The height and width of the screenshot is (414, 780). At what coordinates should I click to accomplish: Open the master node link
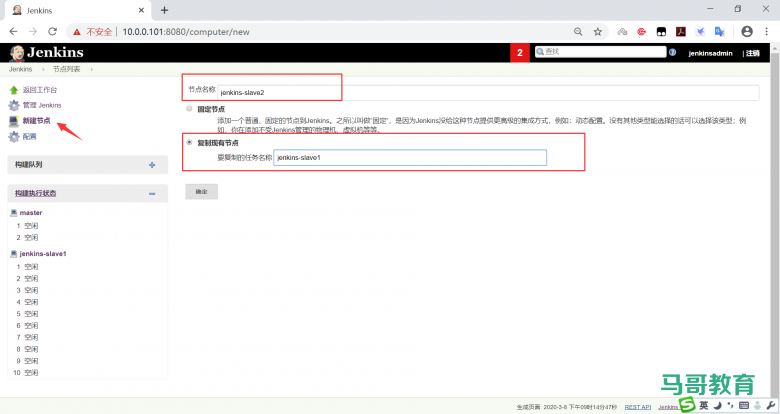(x=31, y=212)
